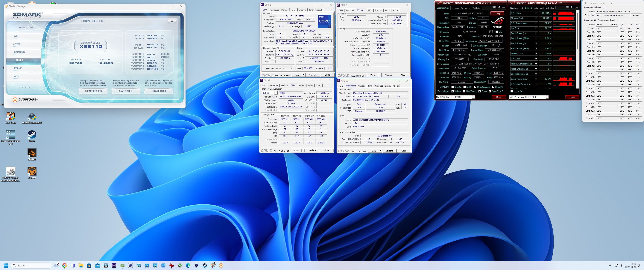Open Microsoft Store from taskbar
Viewport: 644px width, 270px height.
click(89, 265)
